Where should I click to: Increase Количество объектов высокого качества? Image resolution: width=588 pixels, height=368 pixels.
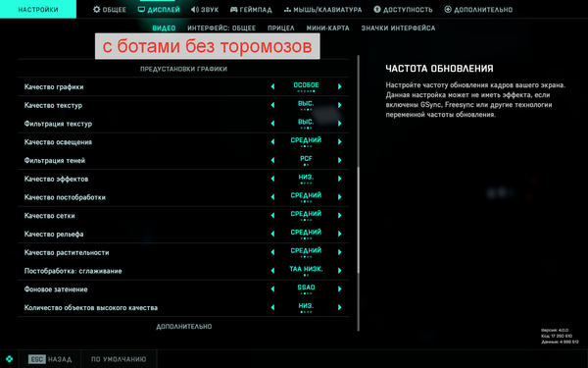pos(340,307)
